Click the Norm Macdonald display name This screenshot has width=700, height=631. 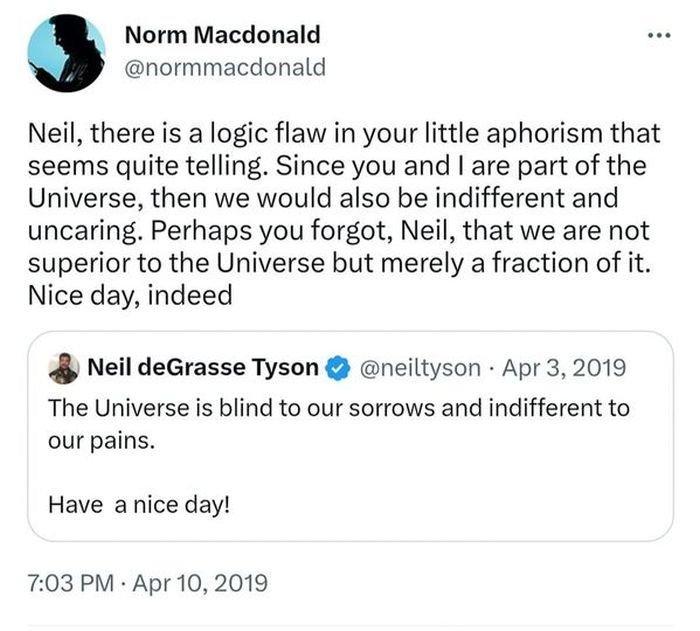222,35
